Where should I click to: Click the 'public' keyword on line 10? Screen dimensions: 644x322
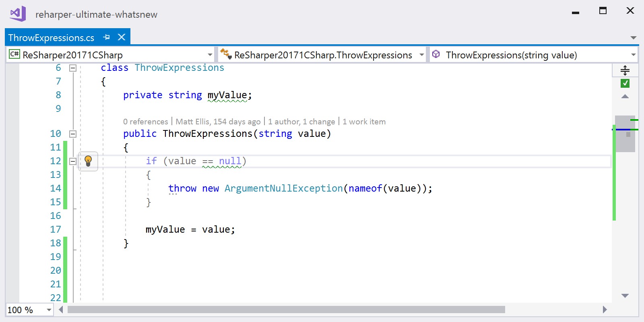140,134
